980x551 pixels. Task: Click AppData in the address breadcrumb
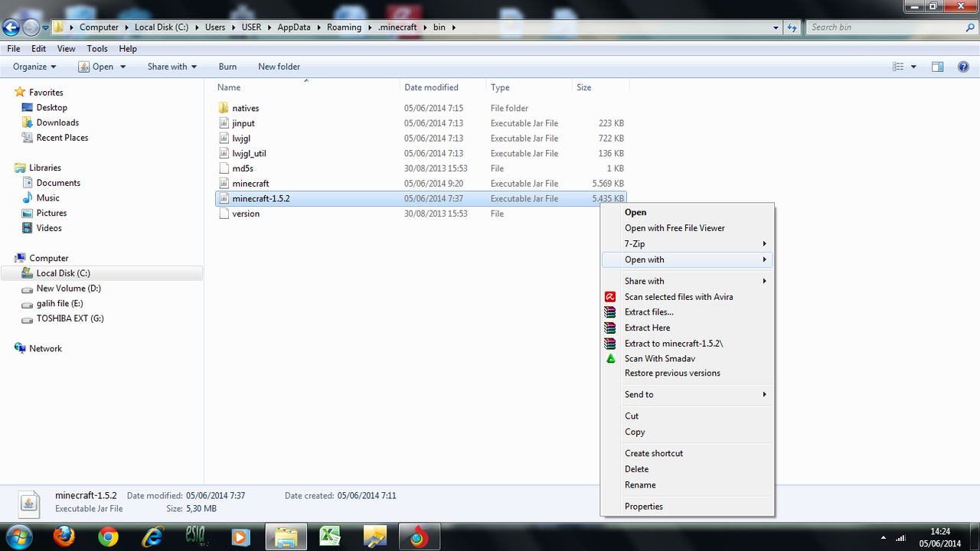tap(294, 28)
